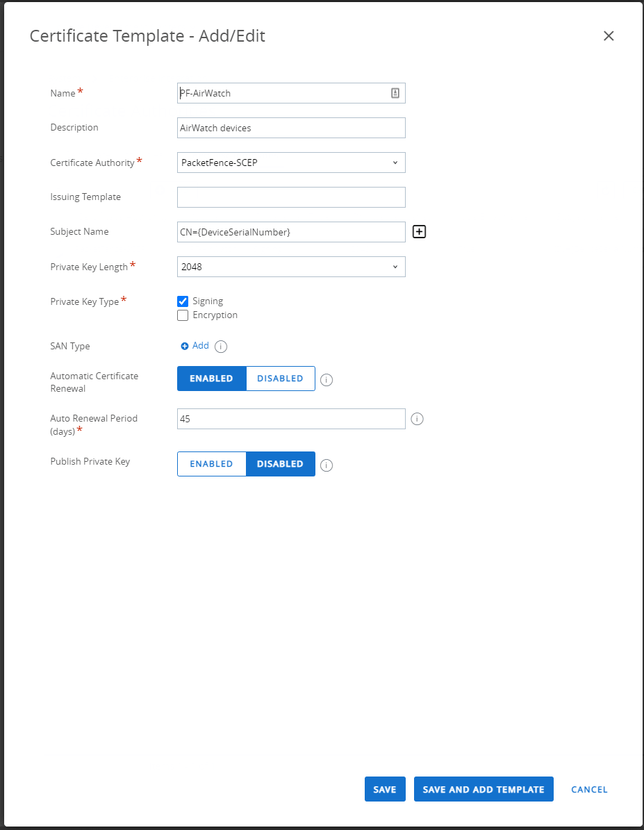Click SAVE AND ADD TEMPLATE

[x=483, y=789]
